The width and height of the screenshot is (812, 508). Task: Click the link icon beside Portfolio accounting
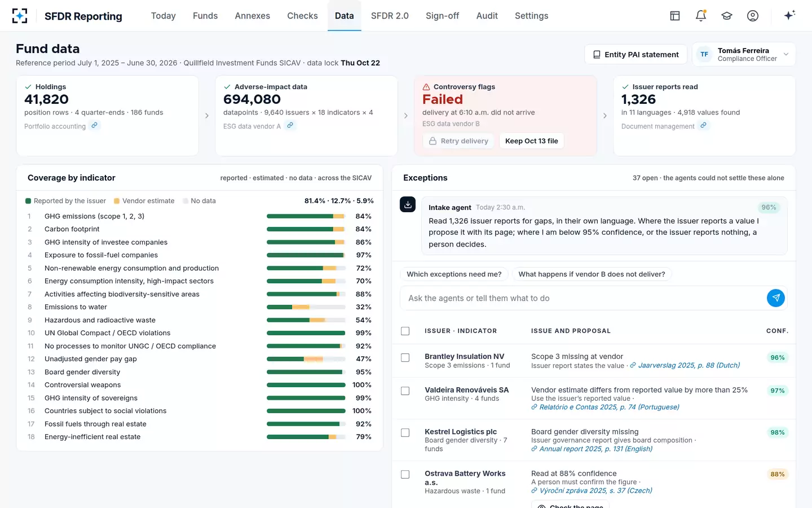click(x=95, y=125)
